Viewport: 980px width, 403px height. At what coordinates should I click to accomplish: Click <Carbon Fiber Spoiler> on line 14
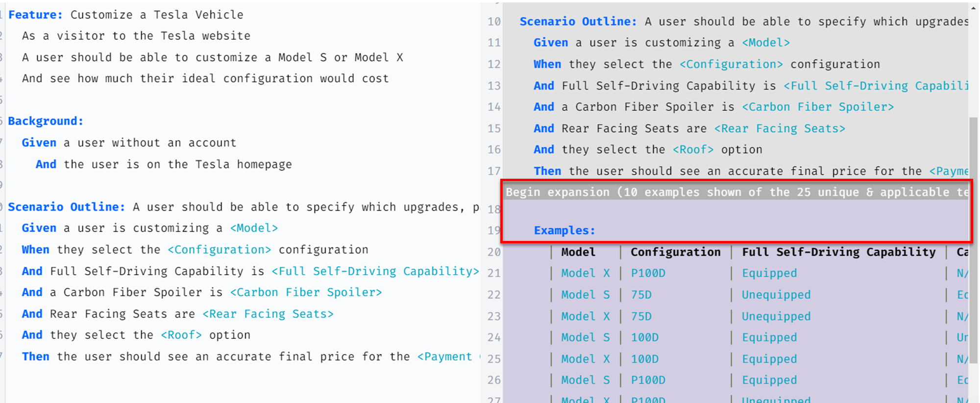(818, 107)
